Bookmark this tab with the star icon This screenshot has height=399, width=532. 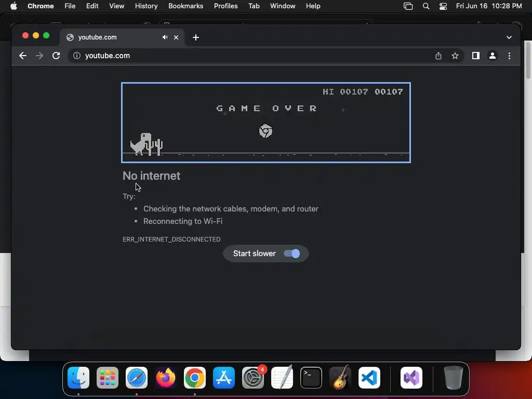click(455, 56)
